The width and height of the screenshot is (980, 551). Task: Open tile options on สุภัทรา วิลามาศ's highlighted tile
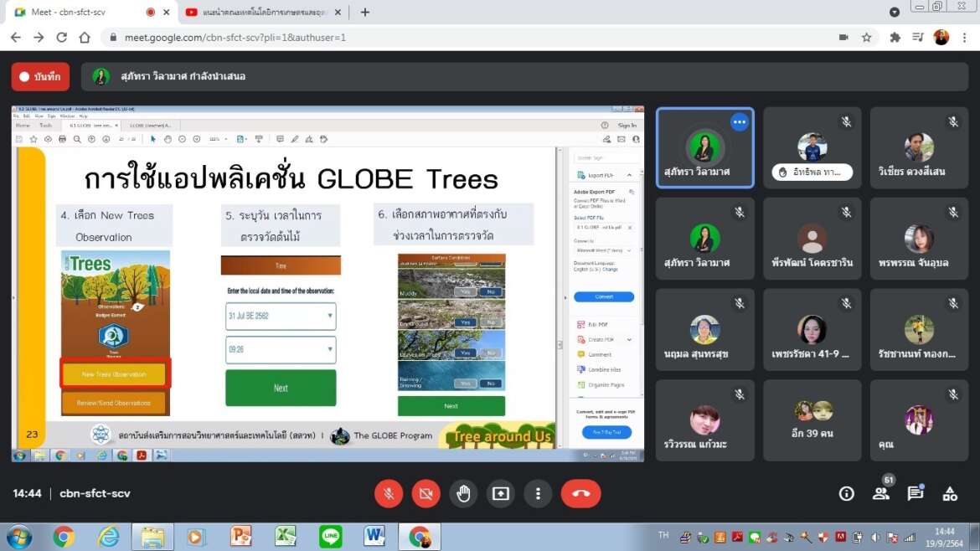(x=739, y=122)
